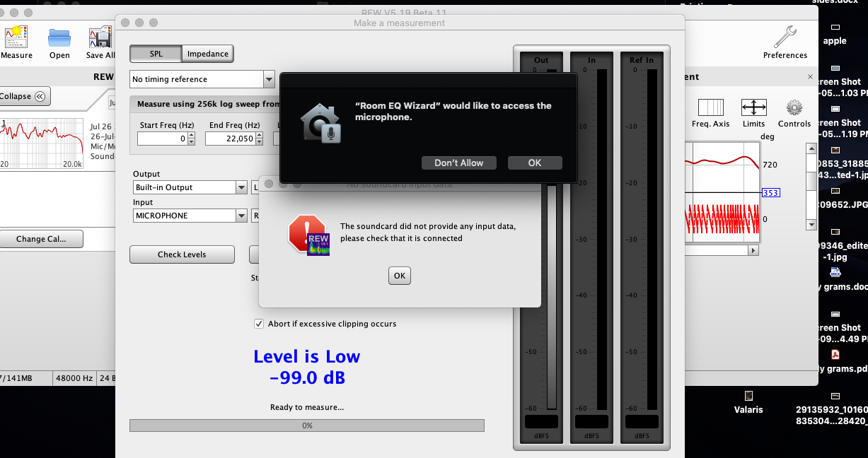
Task: Click the microphone permission icon
Action: point(320,124)
